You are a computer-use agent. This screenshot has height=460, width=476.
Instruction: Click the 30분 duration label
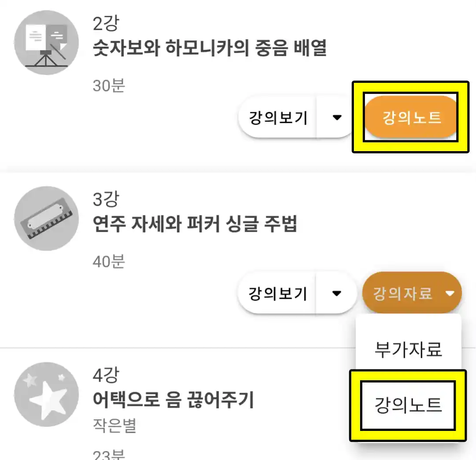pyautogui.click(x=109, y=85)
